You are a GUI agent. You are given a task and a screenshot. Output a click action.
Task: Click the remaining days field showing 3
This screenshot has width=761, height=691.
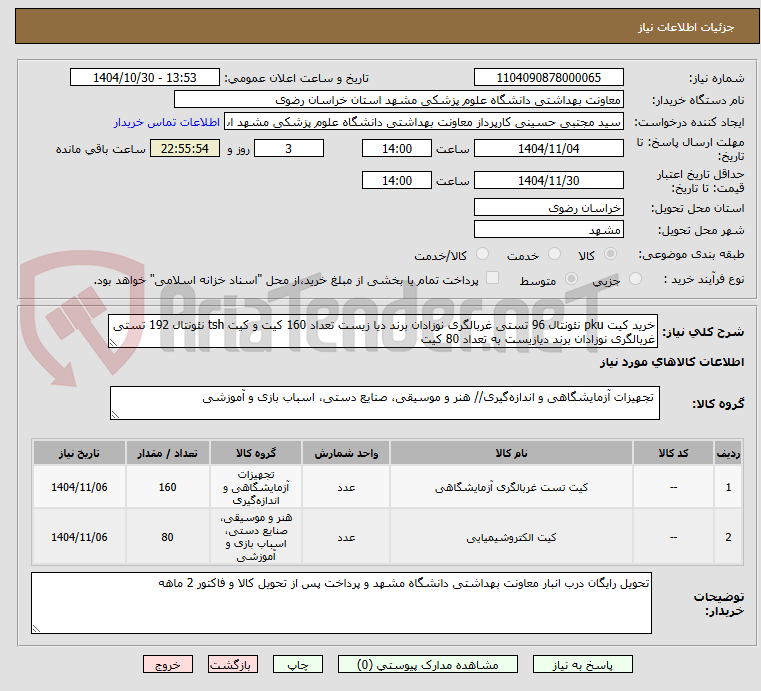pos(289,148)
